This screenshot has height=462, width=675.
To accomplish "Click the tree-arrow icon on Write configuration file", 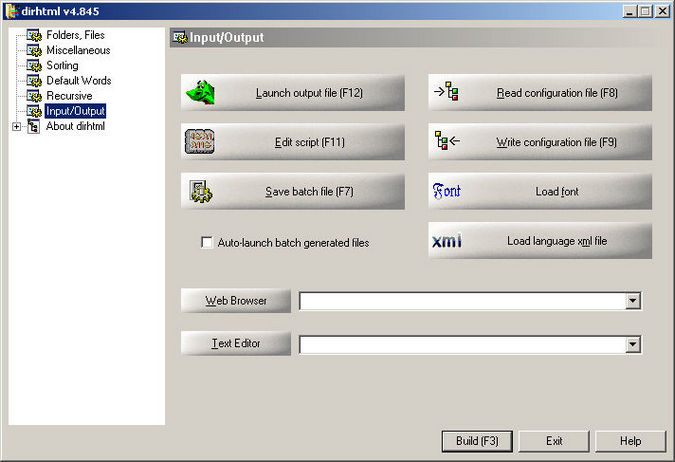I will (x=447, y=141).
